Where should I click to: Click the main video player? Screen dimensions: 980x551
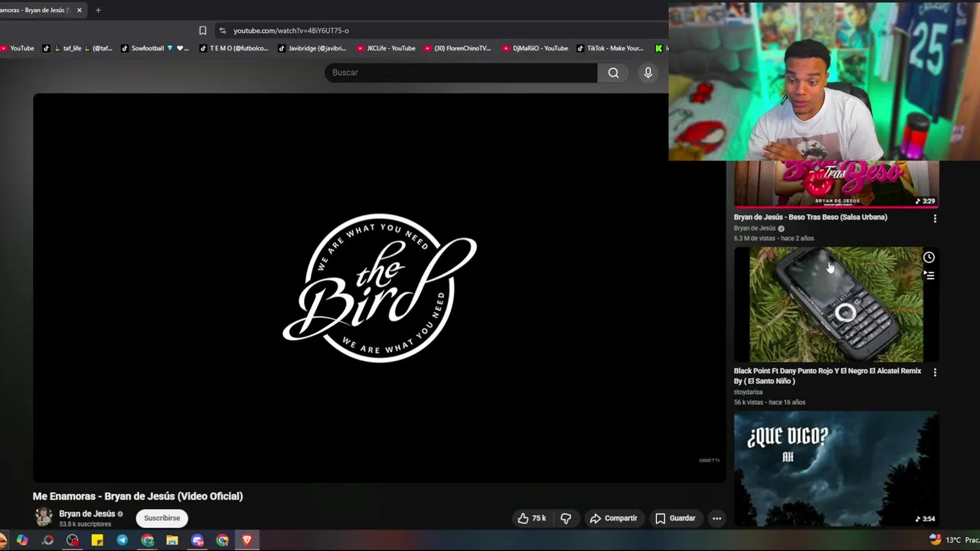pyautogui.click(x=379, y=288)
